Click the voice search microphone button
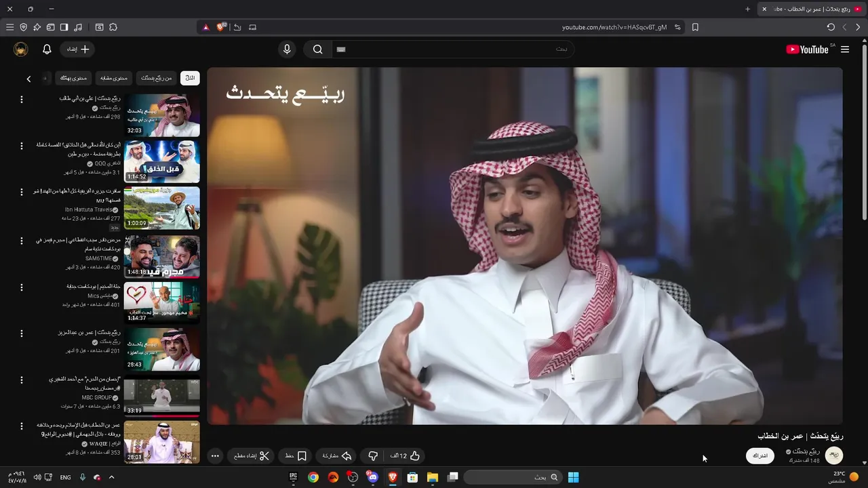868x488 pixels. tap(287, 49)
